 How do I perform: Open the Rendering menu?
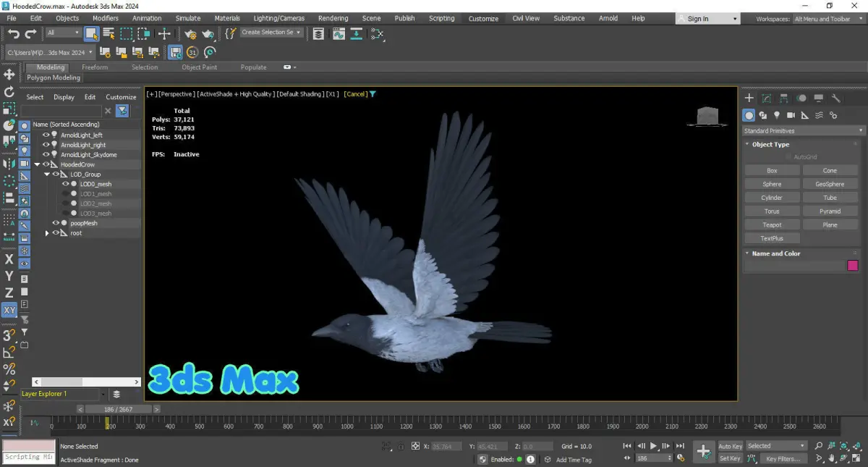[333, 18]
